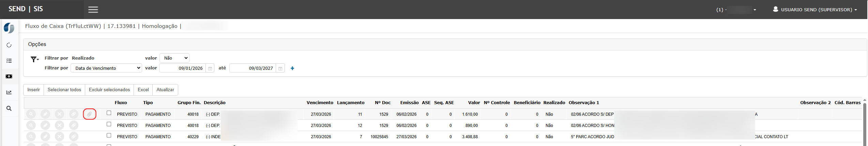View details of third row with magnifier icon
868x146 pixels.
click(31, 137)
